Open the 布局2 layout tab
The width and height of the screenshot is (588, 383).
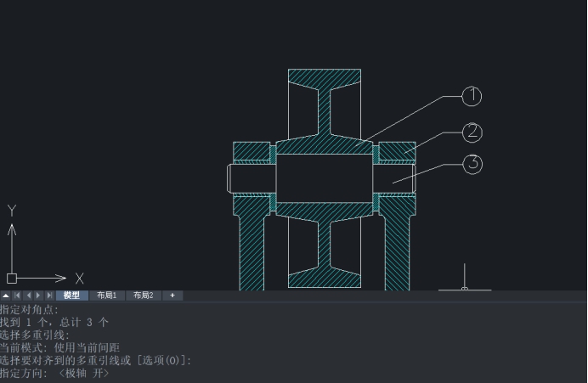coord(143,296)
